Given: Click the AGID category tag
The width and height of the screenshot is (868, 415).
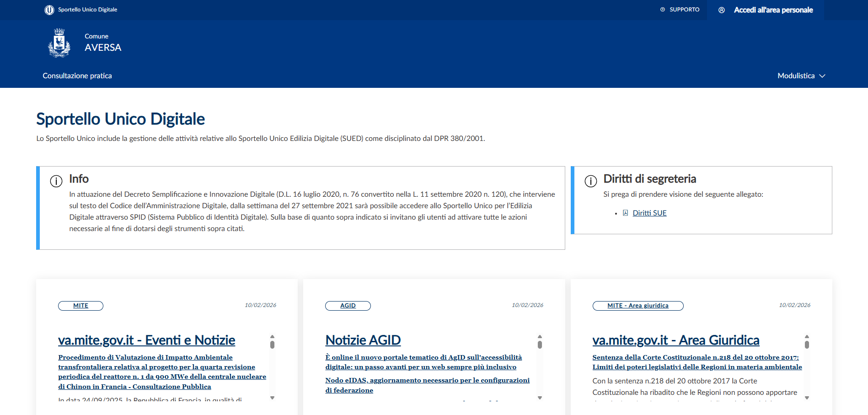Looking at the screenshot, I should tap(348, 306).
